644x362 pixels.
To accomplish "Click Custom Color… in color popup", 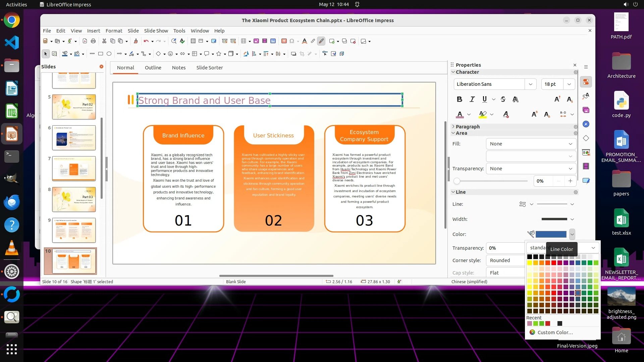I will coord(555,333).
